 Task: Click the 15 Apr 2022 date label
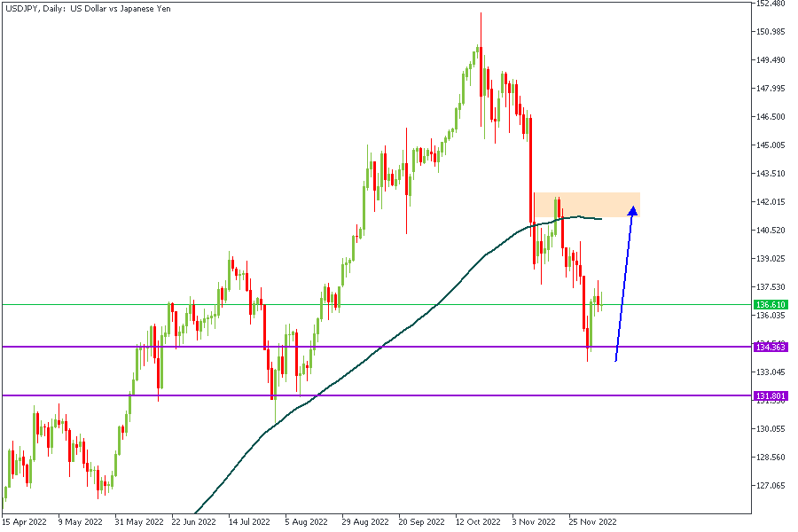pos(24,522)
